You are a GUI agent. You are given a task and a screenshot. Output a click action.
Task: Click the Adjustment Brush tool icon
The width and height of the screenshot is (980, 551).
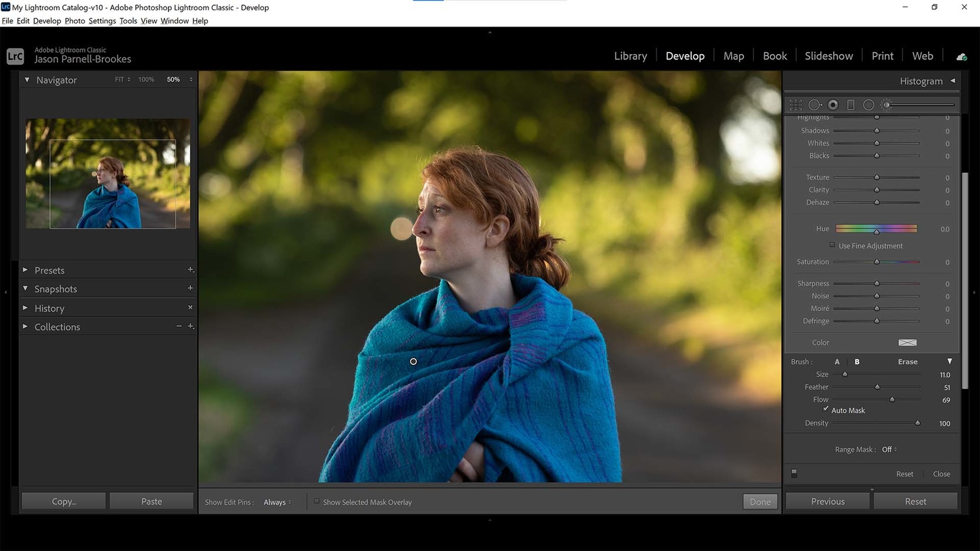tap(886, 104)
